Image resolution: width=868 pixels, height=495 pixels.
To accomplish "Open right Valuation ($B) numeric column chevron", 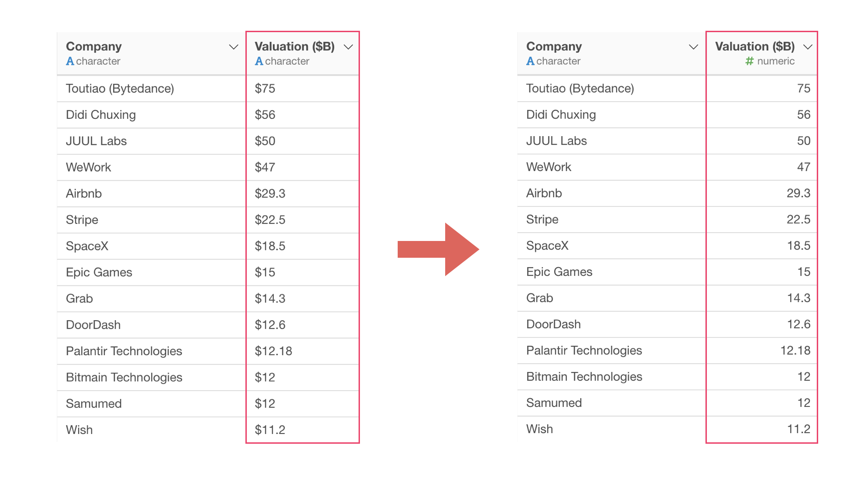I will pyautogui.click(x=808, y=47).
